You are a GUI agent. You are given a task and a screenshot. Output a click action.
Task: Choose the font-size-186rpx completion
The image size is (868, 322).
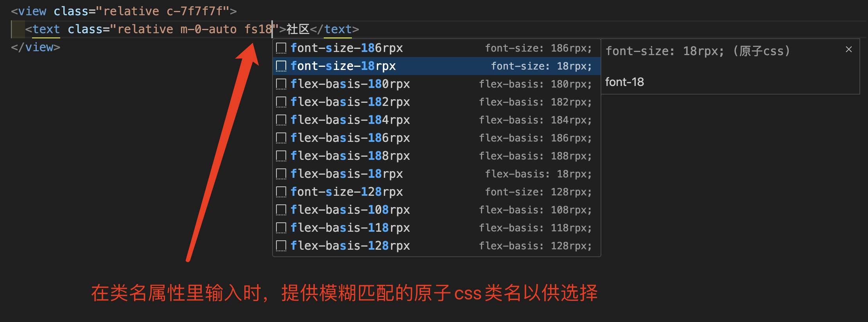(346, 48)
